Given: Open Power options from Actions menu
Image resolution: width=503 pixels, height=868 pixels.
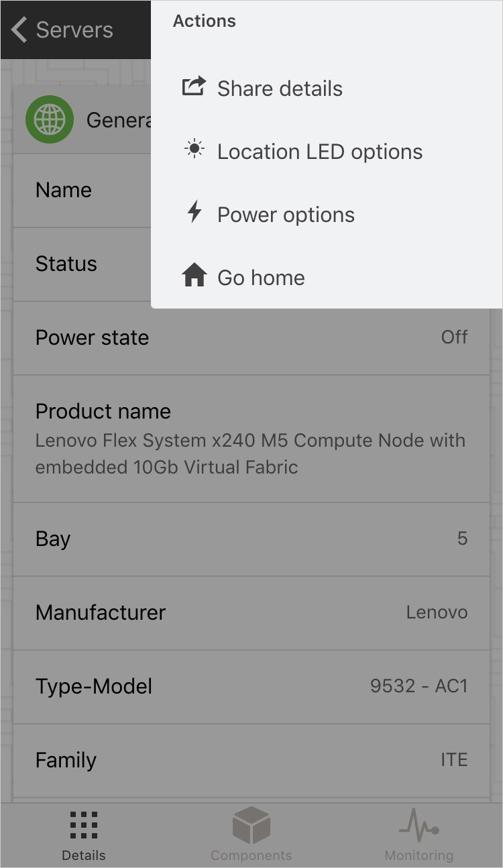Looking at the screenshot, I should point(286,215).
